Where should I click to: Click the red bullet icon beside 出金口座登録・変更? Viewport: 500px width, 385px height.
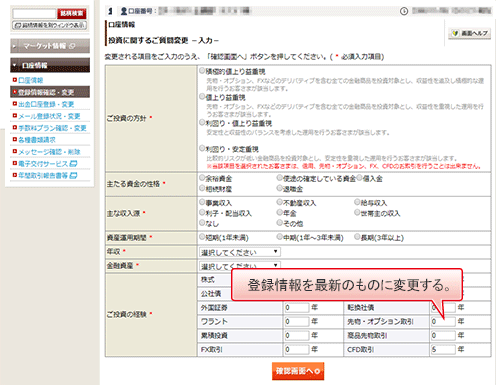coord(15,104)
